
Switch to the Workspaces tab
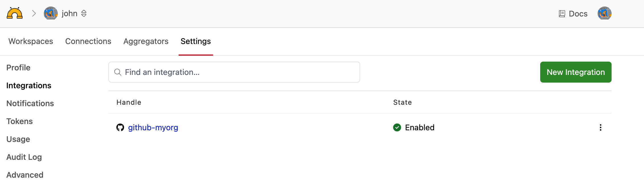point(31,41)
